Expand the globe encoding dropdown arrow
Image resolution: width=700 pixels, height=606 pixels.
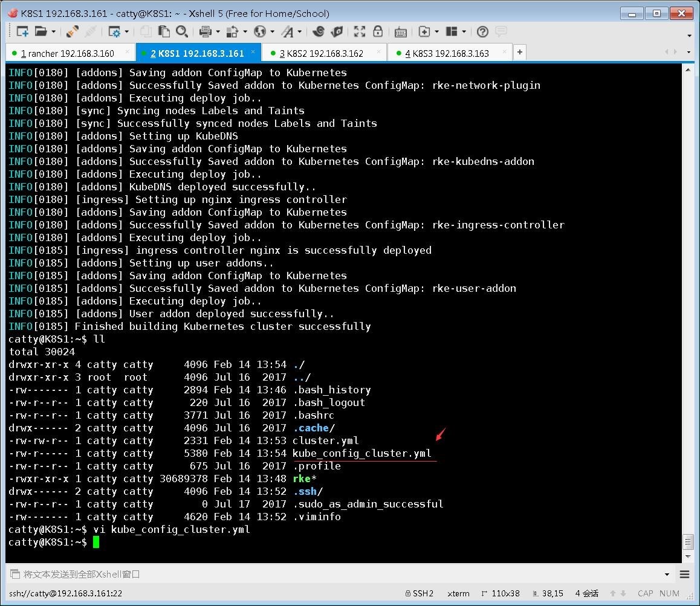pos(272,31)
